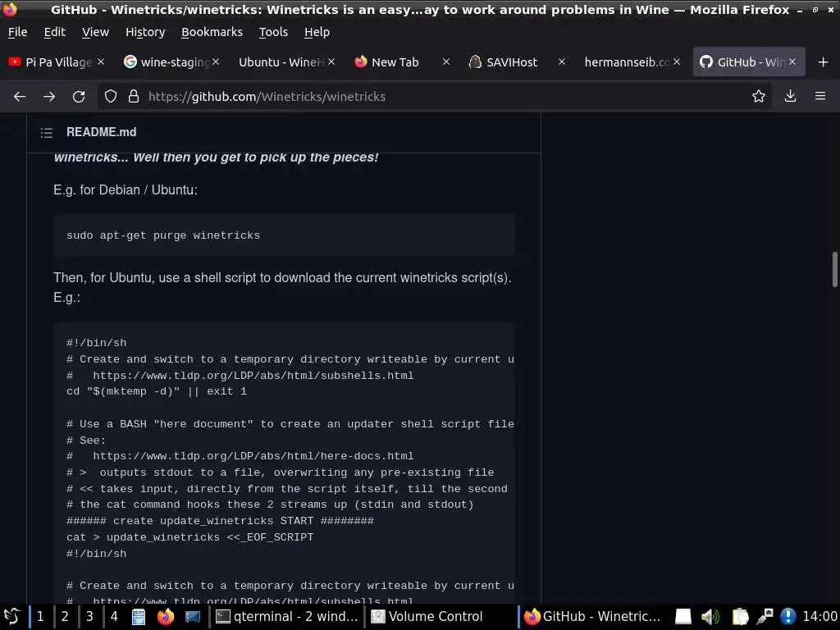
Task: Open the History menu
Action: [x=145, y=32]
